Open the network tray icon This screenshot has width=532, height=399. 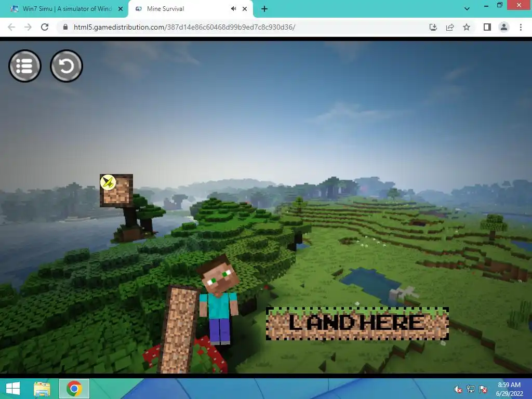[471, 389]
